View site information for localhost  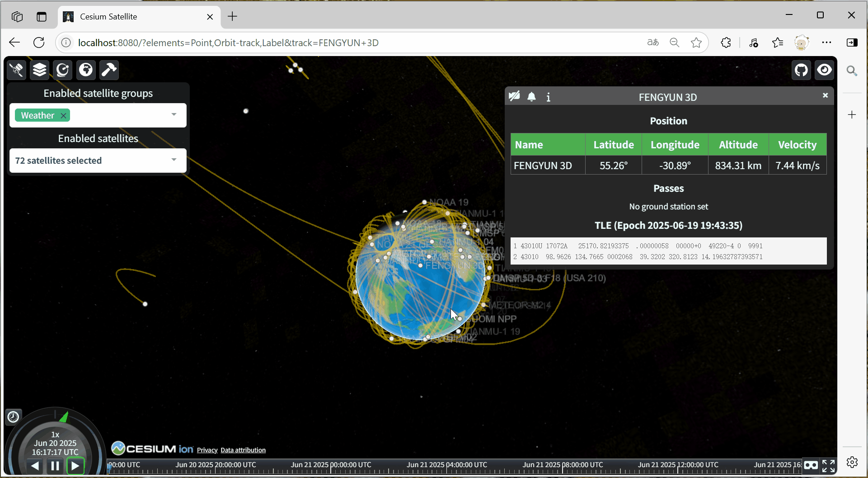(66, 43)
